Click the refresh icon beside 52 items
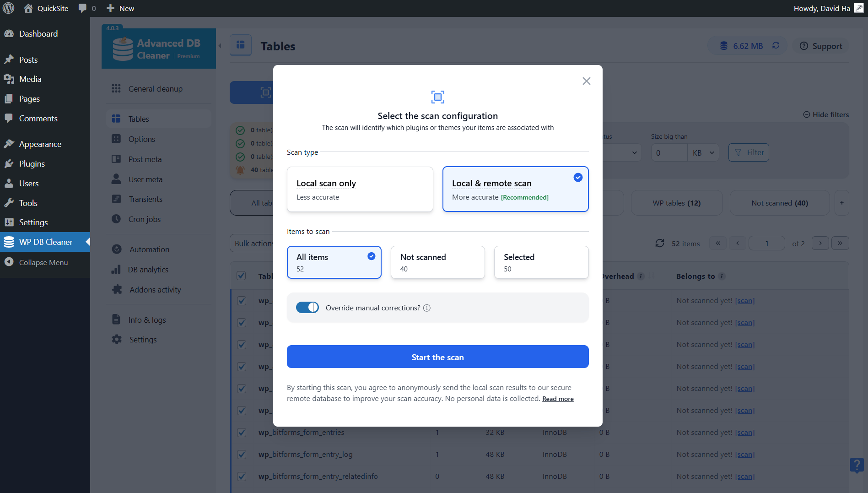The image size is (868, 493). [659, 243]
